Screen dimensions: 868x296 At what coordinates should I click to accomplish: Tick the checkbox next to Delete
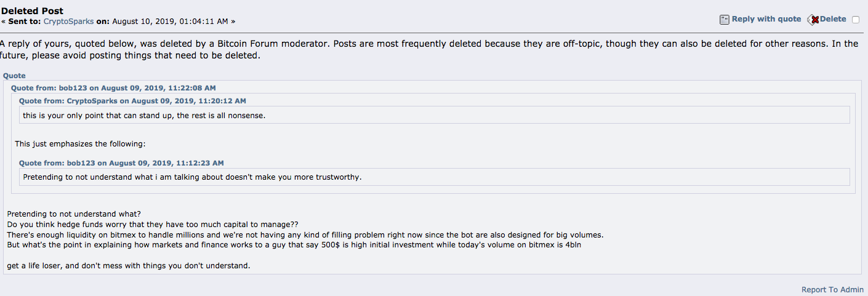tap(856, 20)
